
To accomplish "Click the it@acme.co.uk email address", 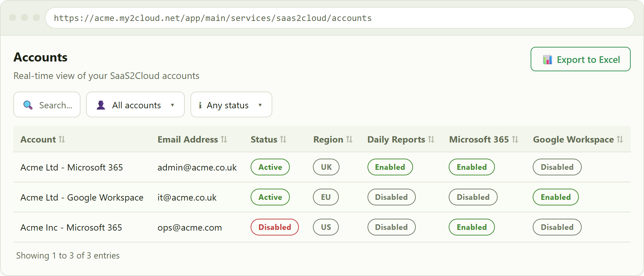I will [187, 197].
